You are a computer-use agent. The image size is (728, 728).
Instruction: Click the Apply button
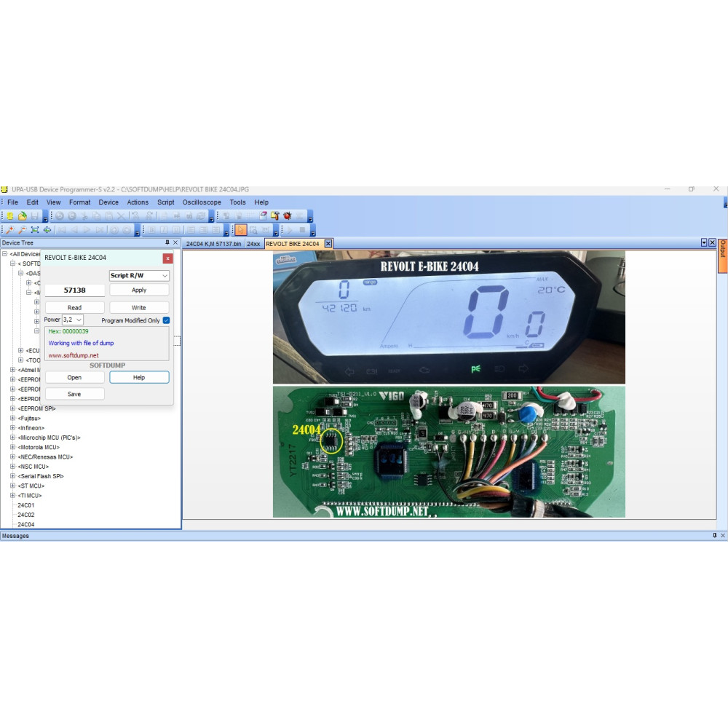point(139,290)
